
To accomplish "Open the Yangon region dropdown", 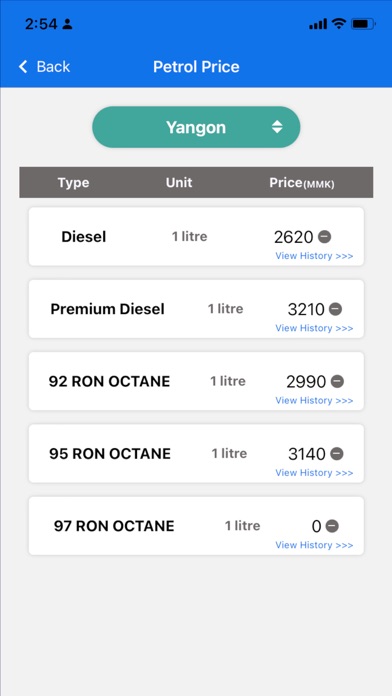I will coord(196,127).
